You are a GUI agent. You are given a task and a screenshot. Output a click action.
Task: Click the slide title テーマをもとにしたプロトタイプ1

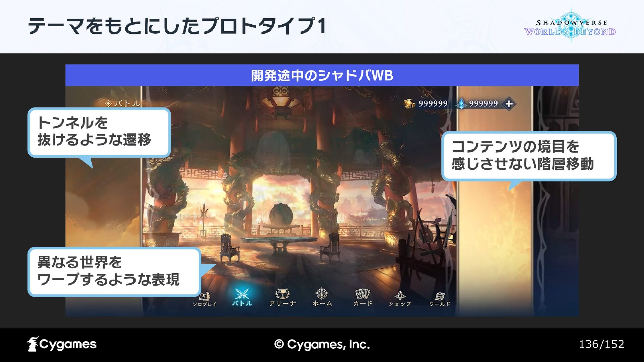[176, 26]
